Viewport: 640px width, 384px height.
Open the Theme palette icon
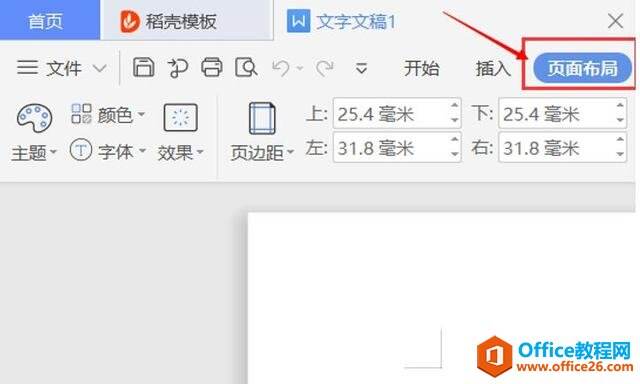[34, 118]
